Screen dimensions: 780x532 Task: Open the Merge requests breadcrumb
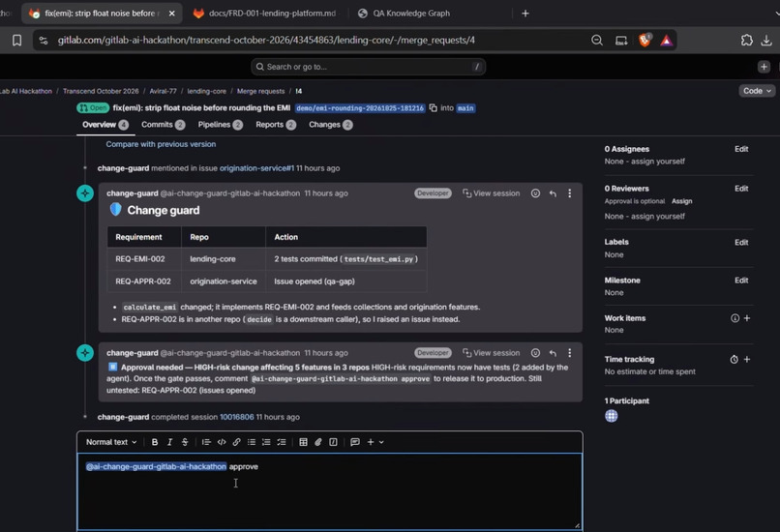(260, 92)
